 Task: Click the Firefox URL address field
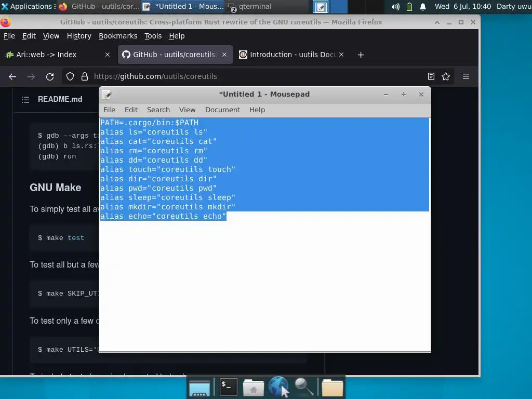coord(258,76)
